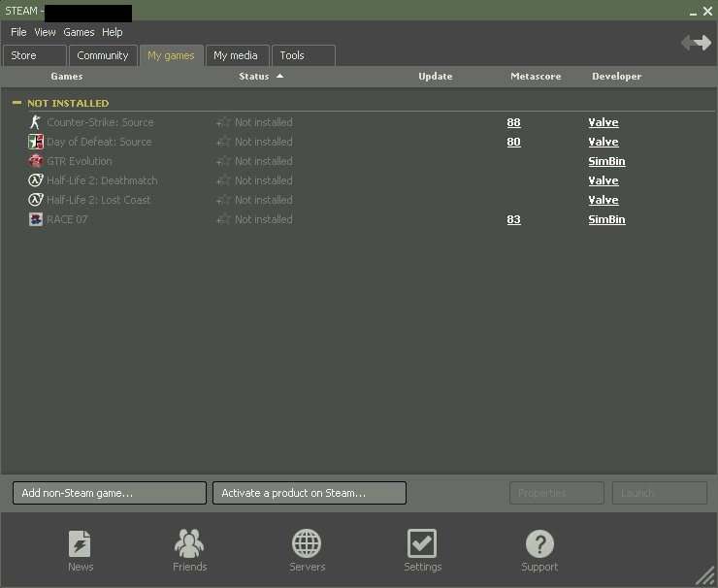Open the Support question mark icon

(x=539, y=544)
